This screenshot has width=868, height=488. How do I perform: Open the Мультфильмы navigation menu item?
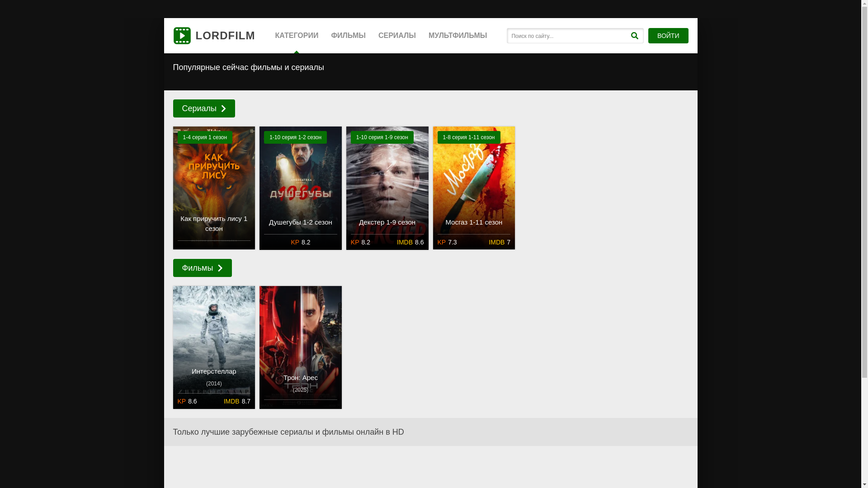pos(458,36)
